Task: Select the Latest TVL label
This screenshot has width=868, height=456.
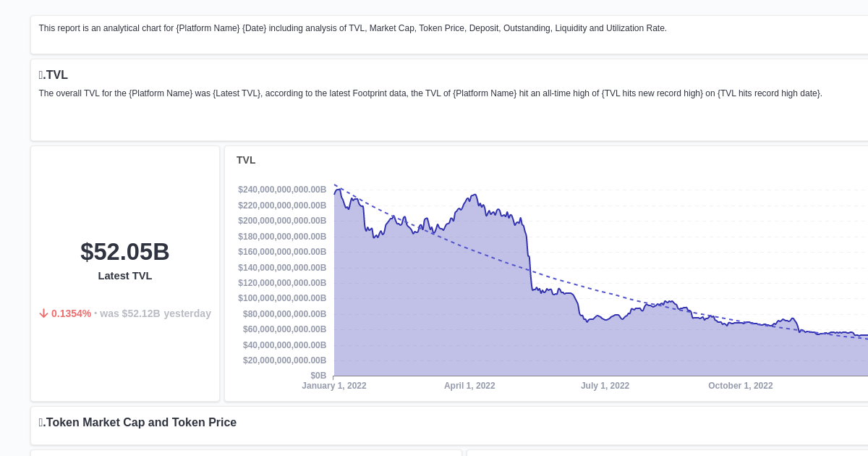Action: 124,276
